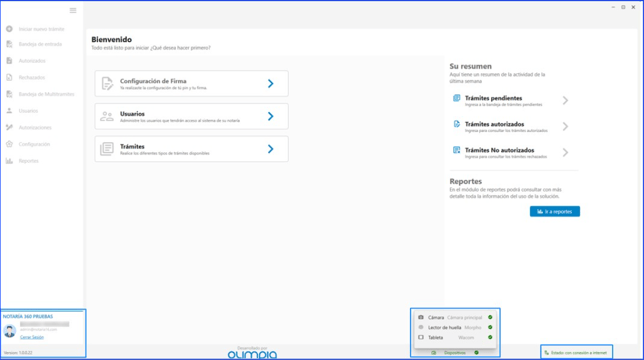Expand Configuración de Firma chevron arrow
This screenshot has height=360, width=644.
coord(271,83)
